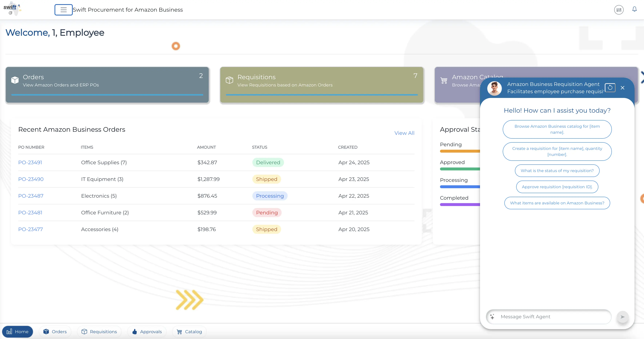The image size is (644, 339).
Task: Open the Home tab in bottom bar
Action: [17, 332]
